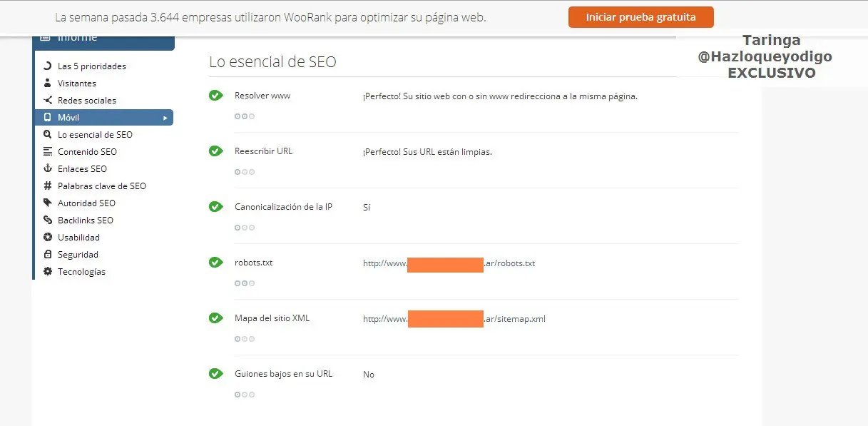Expand the Móvil submenu arrow
Viewport: 868px width, 426px height.
(x=165, y=118)
